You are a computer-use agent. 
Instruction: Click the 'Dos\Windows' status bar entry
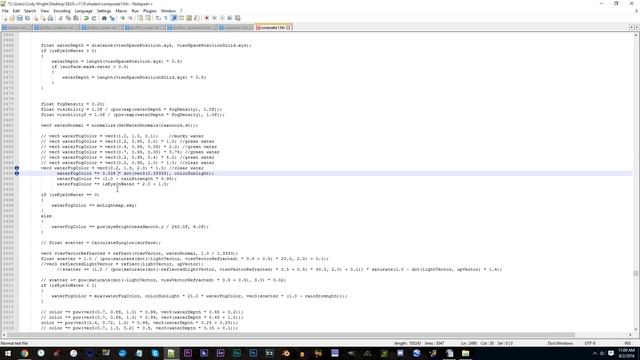click(x=560, y=343)
